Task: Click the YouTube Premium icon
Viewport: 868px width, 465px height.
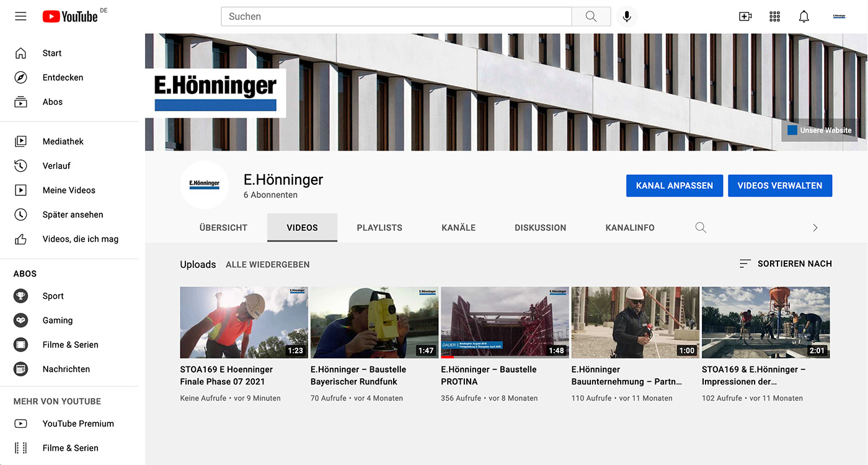Action: 21,424
